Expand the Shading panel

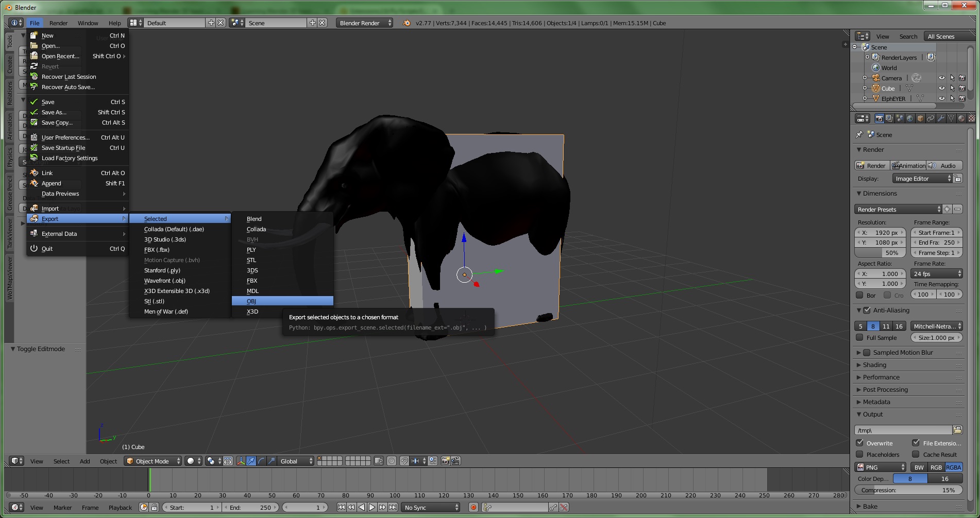[x=874, y=365]
